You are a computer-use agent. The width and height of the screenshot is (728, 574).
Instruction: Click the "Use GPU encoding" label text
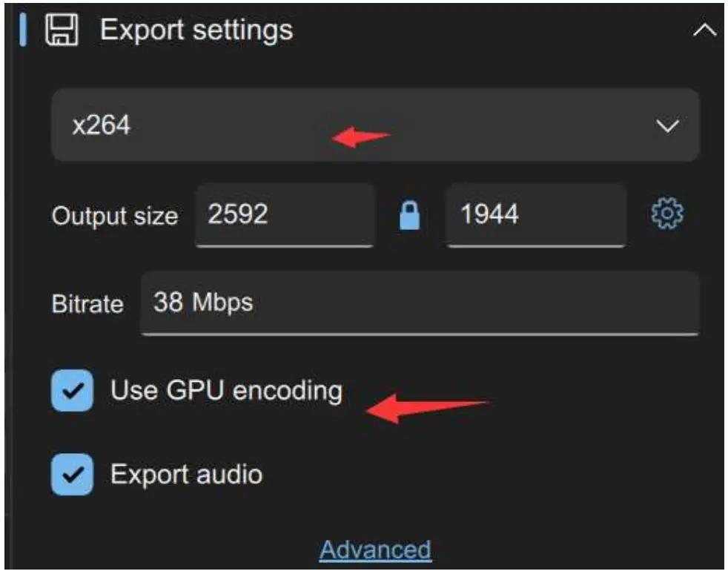pyautogui.click(x=226, y=390)
